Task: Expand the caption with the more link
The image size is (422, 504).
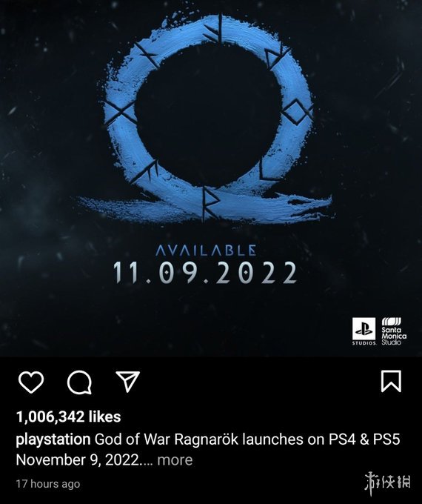Action: (x=175, y=460)
